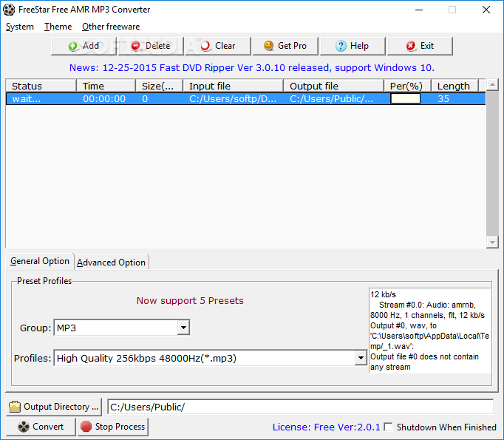Click the License Free Ver:2.0.1 link
504x440 pixels.
[326, 427]
